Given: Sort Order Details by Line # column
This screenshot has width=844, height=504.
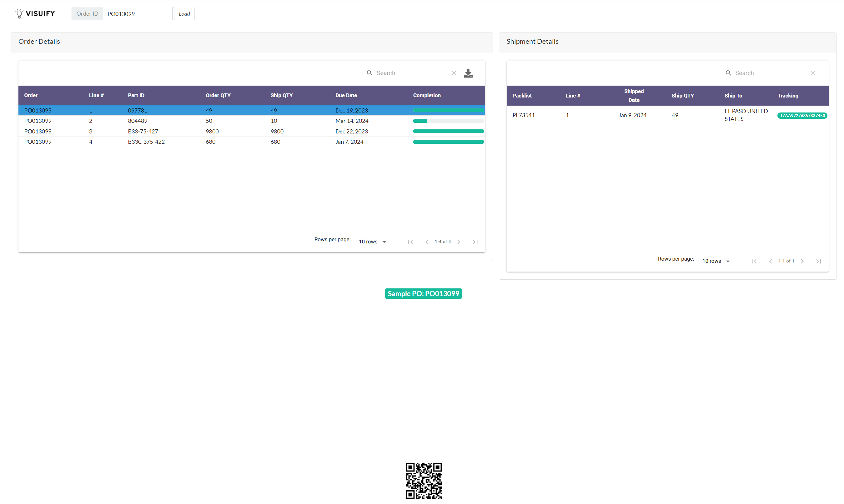Looking at the screenshot, I should [96, 95].
